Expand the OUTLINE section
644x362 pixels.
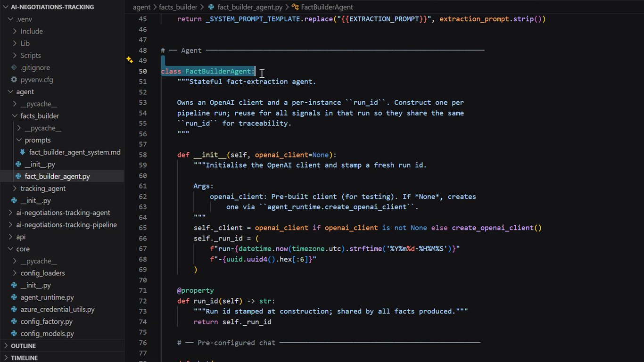click(x=23, y=346)
